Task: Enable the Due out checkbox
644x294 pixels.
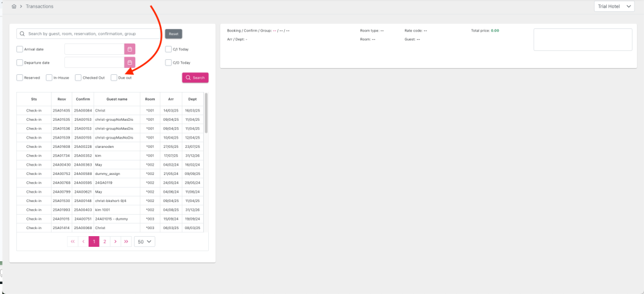Action: click(114, 77)
